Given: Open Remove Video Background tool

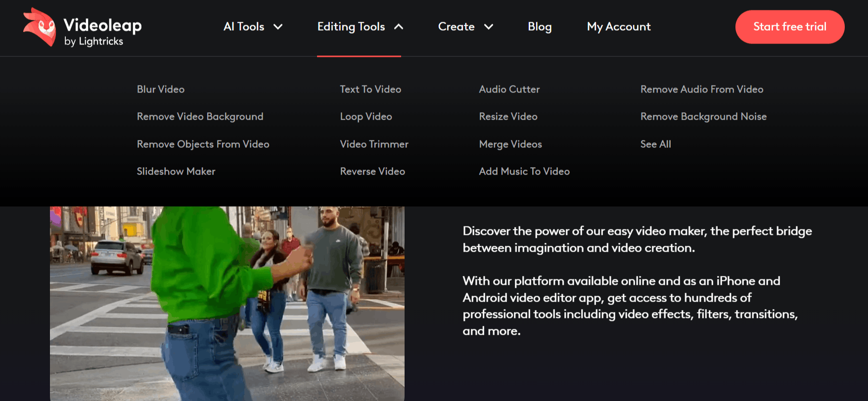Looking at the screenshot, I should point(200,117).
